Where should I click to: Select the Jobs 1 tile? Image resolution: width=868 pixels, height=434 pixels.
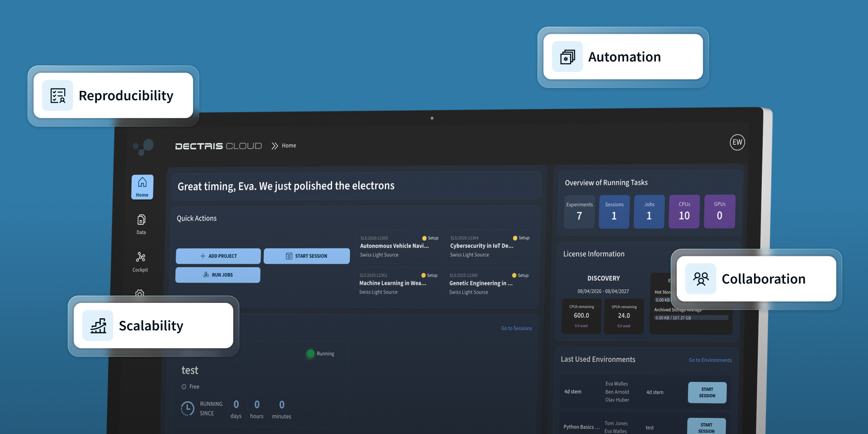(649, 212)
